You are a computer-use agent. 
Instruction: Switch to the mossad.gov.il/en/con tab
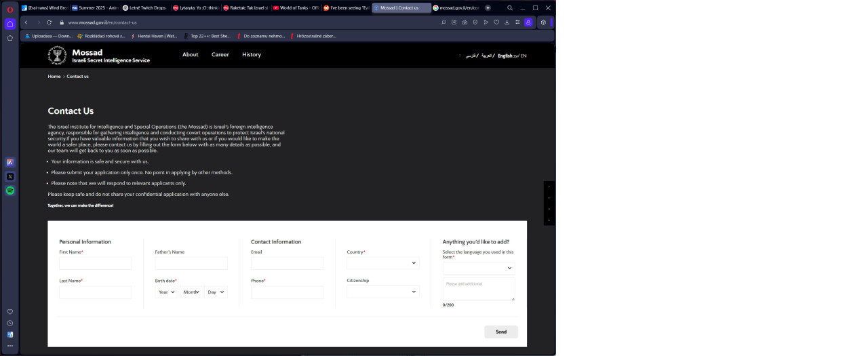456,8
